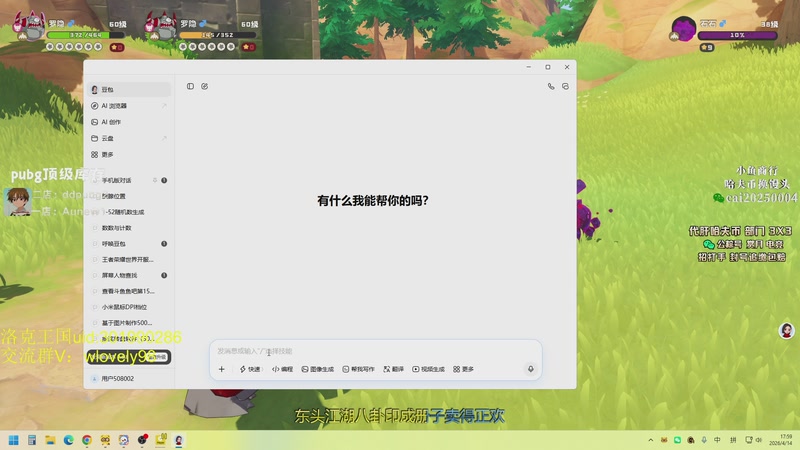The height and width of the screenshot is (450, 800).
Task: Open the Doubao app taskbar icon
Action: (179, 440)
